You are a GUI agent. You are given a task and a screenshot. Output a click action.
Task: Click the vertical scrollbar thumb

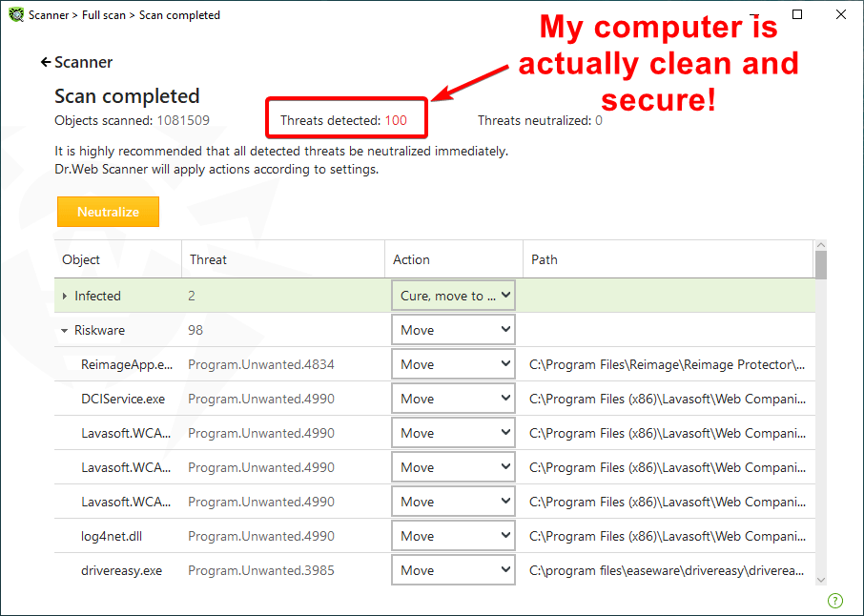point(821,265)
